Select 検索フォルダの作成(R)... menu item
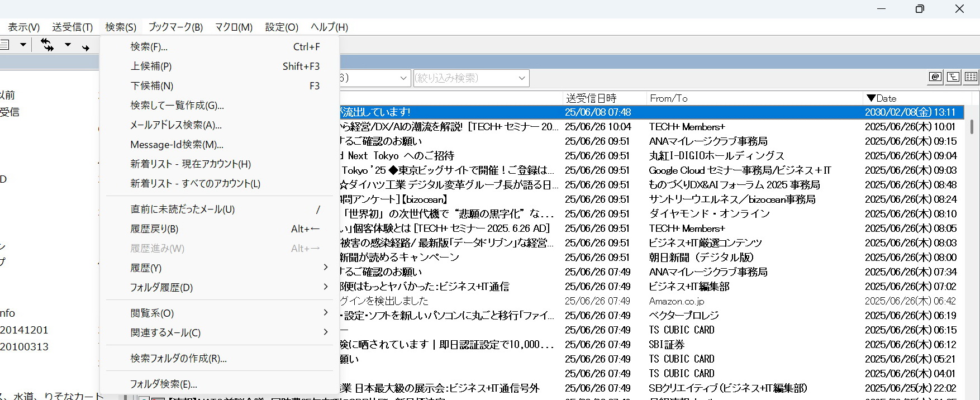The image size is (980, 400). click(x=178, y=358)
